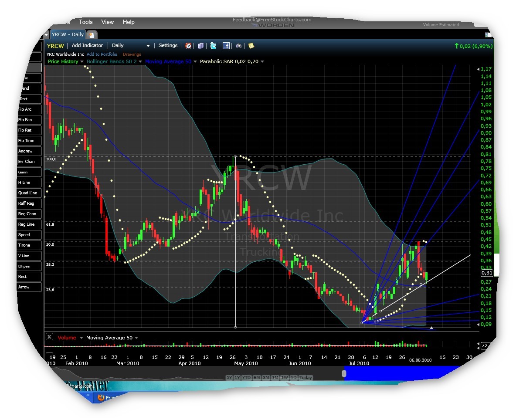Set time range to 1Y
Viewport: 516px width, 420px height.
pyautogui.click(x=237, y=378)
